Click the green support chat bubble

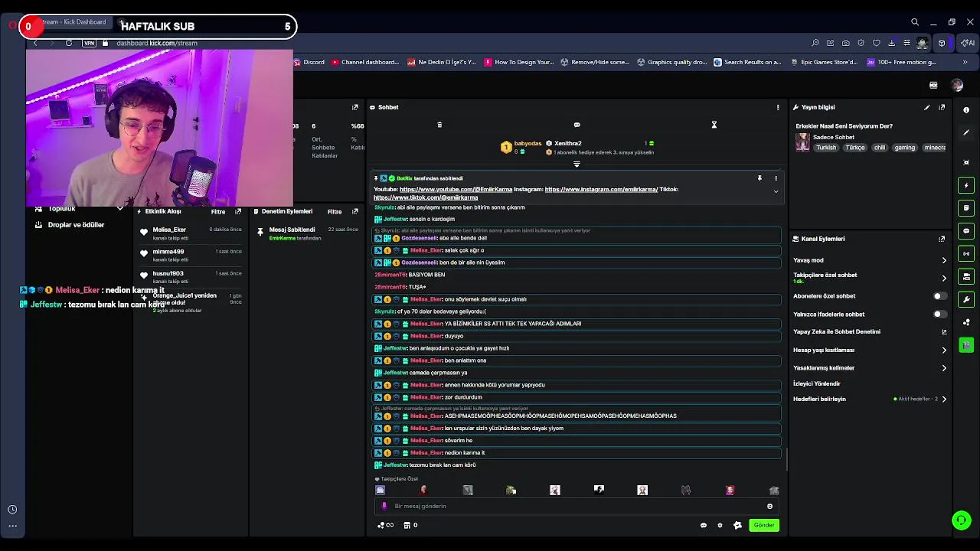962,520
